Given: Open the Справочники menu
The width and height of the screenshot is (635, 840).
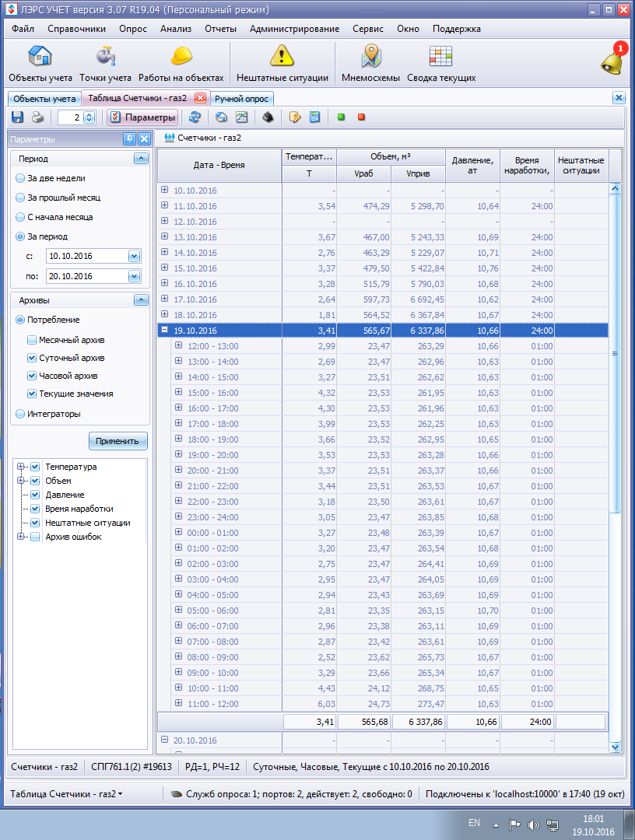Looking at the screenshot, I should [x=76, y=29].
